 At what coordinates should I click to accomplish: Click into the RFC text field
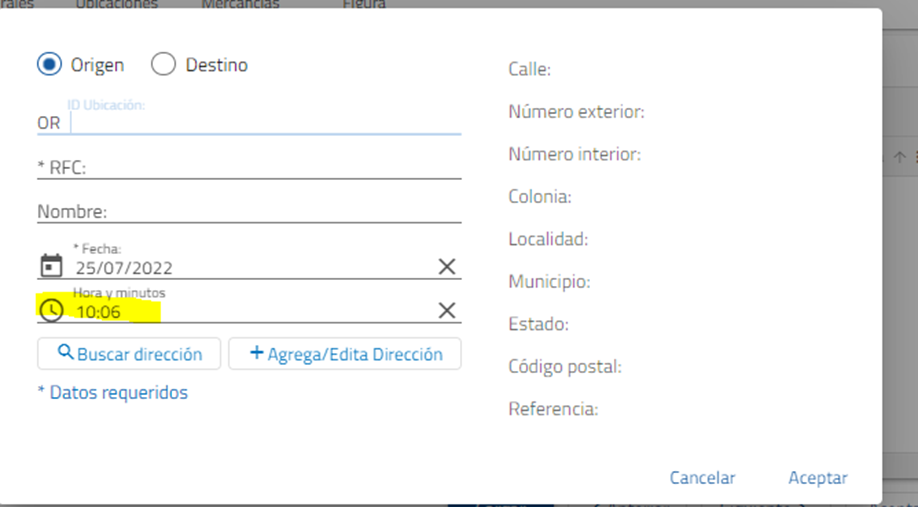pos(270,167)
